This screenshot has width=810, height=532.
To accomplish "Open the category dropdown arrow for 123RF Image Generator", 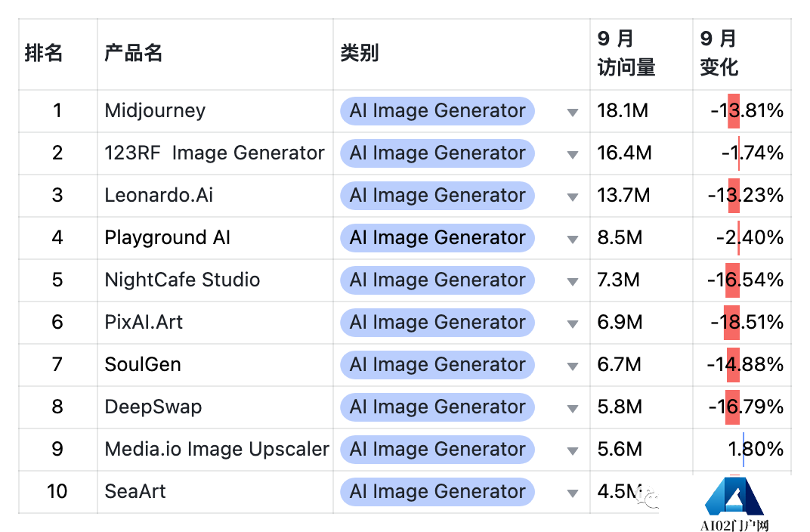I will (572, 154).
